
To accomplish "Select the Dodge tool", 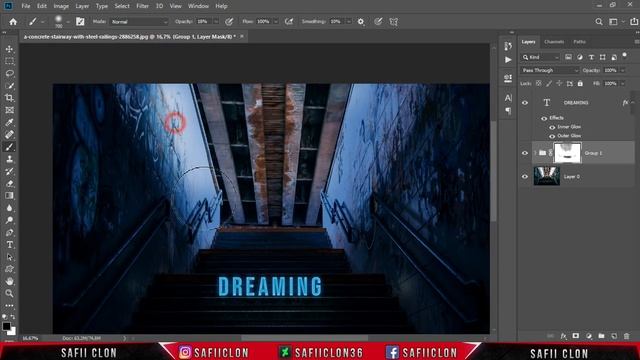I will (x=9, y=220).
